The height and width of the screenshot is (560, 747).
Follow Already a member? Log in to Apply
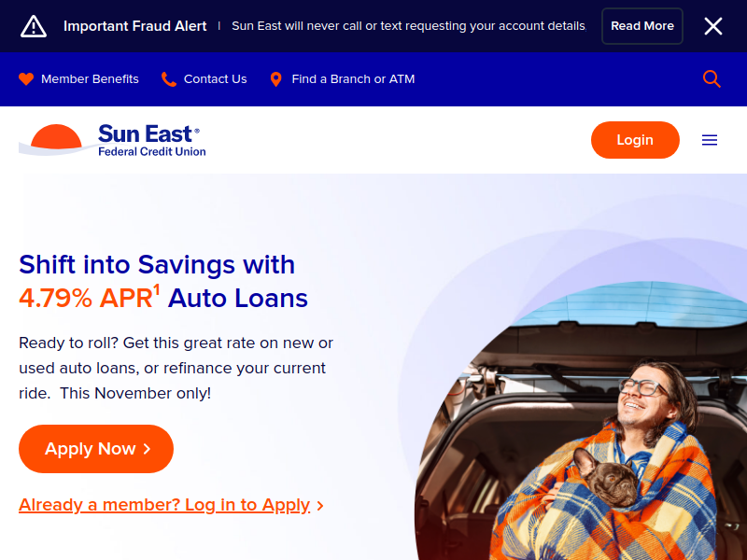click(x=164, y=505)
